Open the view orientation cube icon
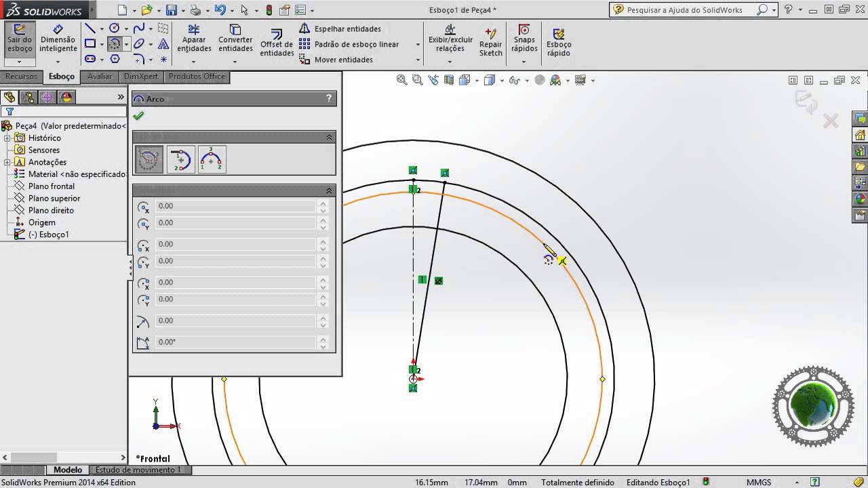Image resolution: width=868 pixels, height=488 pixels. pos(490,80)
